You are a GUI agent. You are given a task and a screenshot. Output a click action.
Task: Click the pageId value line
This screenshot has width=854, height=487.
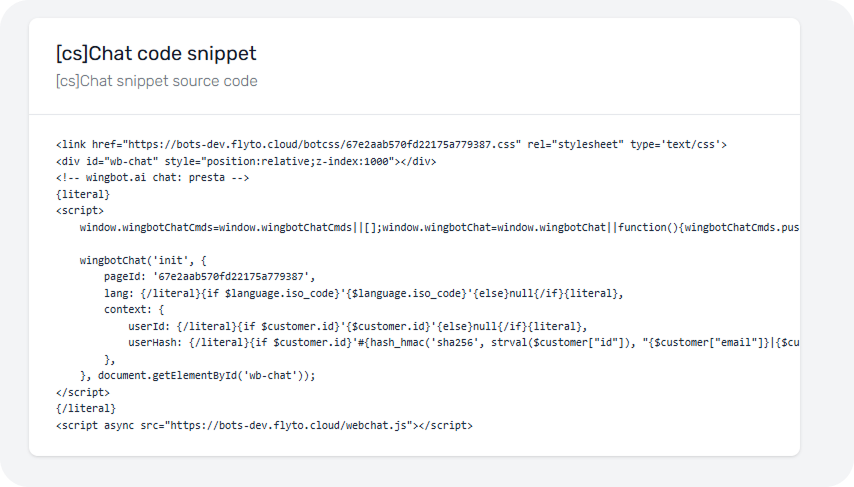click(210, 276)
